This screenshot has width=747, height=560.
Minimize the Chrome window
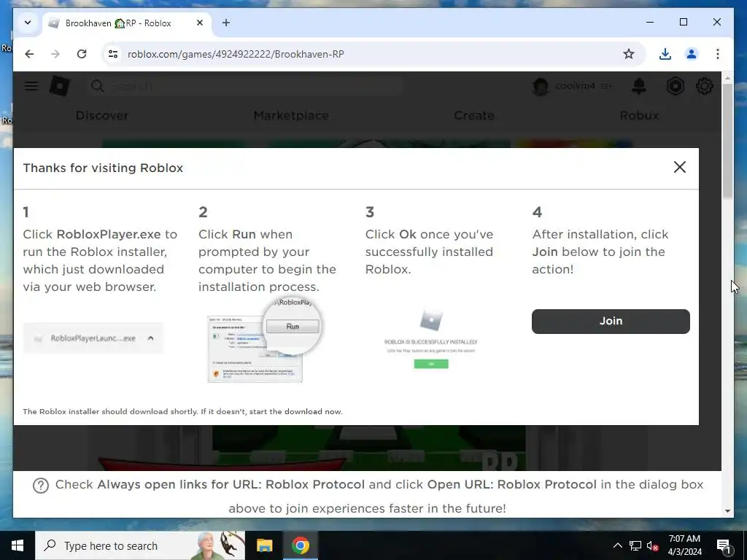pyautogui.click(x=650, y=22)
